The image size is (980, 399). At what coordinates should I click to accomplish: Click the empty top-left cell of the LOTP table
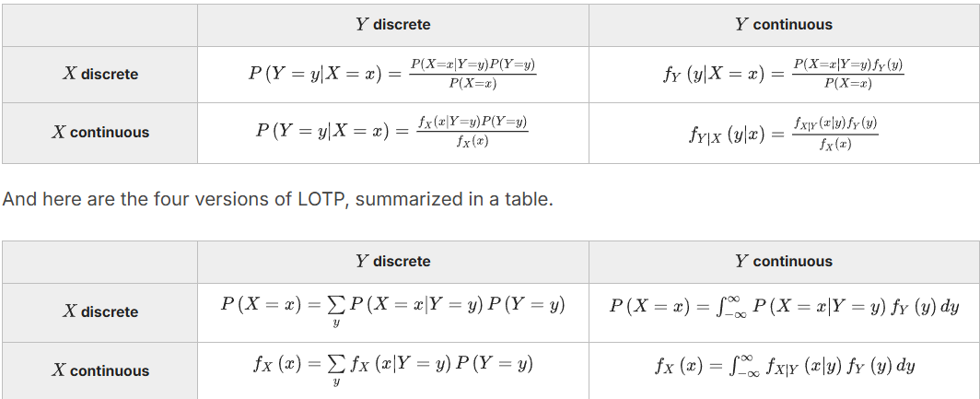(x=99, y=262)
